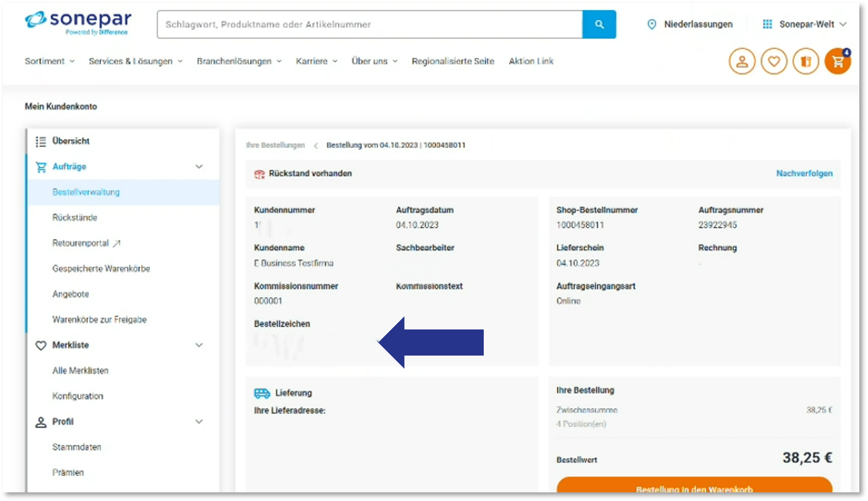The height and width of the screenshot is (501, 868).
Task: Click Ihre Bestellungen breadcrumb link
Action: tap(275, 145)
